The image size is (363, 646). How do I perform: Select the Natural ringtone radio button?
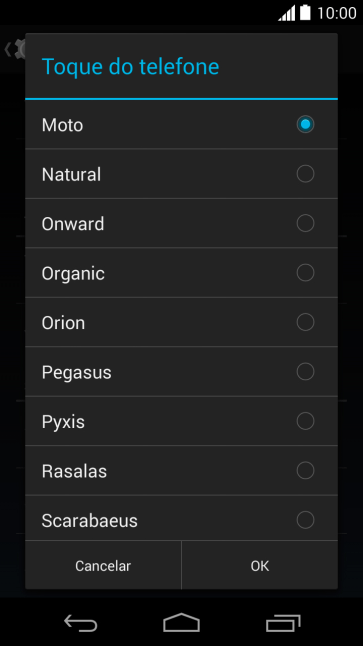305,173
